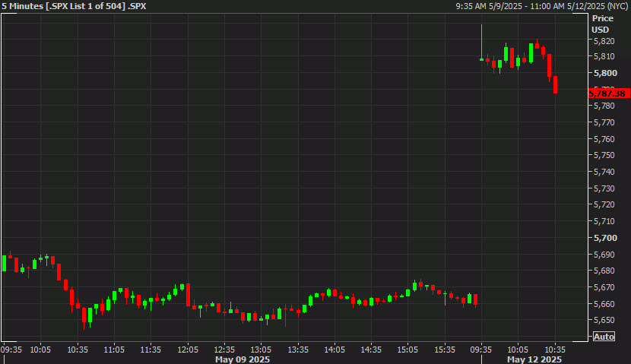This screenshot has width=631, height=364.
Task: Click the date range header text
Action: pos(543,6)
